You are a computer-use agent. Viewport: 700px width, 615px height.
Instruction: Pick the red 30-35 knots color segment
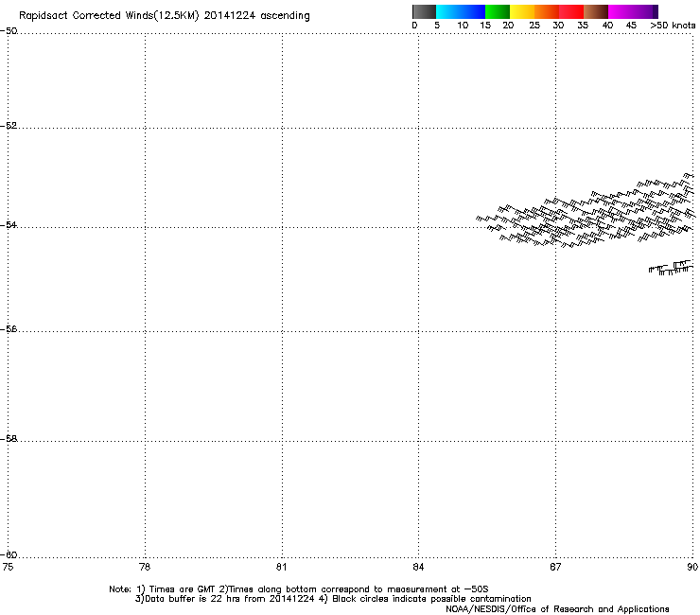(571, 11)
